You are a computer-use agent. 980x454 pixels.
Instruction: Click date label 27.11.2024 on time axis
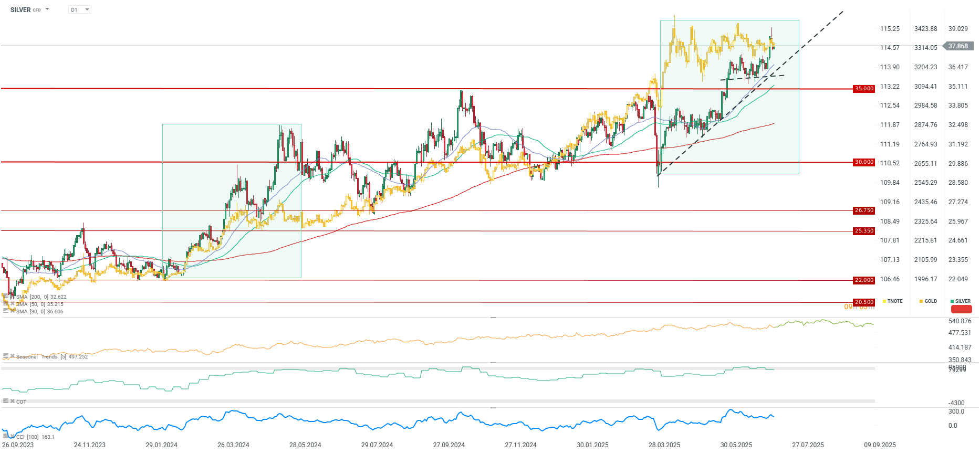tap(521, 445)
